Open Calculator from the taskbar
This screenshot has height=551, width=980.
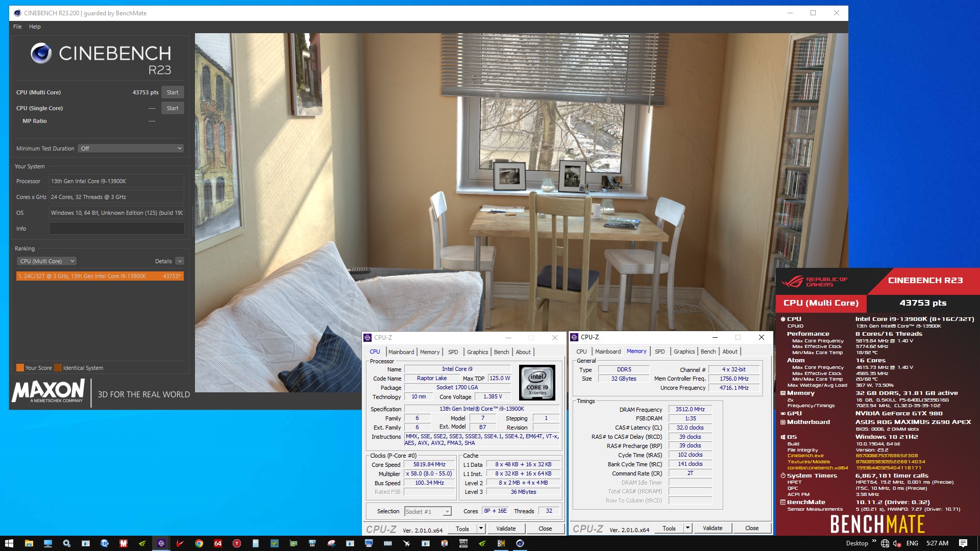(x=255, y=543)
